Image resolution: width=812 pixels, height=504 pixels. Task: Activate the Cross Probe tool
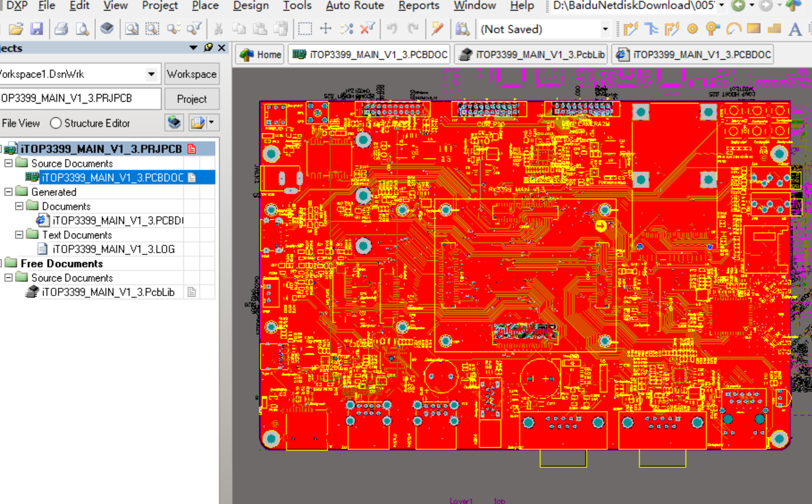pos(437,29)
